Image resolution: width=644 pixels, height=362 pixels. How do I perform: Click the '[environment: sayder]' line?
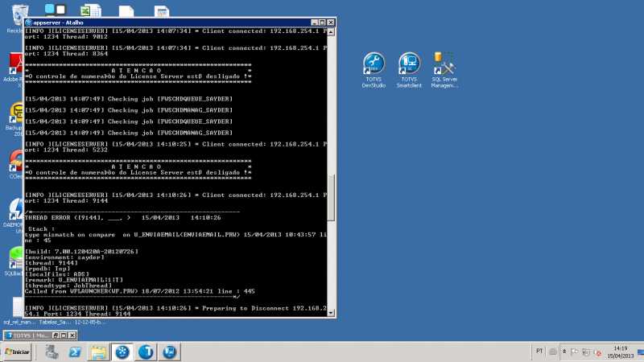[64, 257]
